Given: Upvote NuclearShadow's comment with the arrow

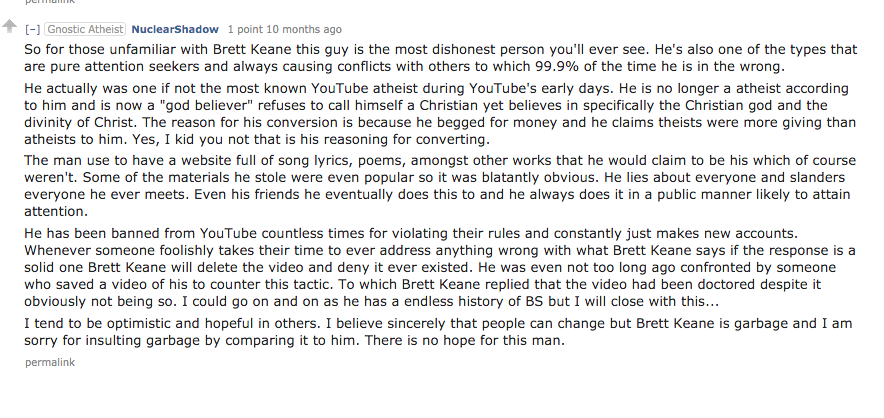Looking at the screenshot, I should (x=9, y=26).
